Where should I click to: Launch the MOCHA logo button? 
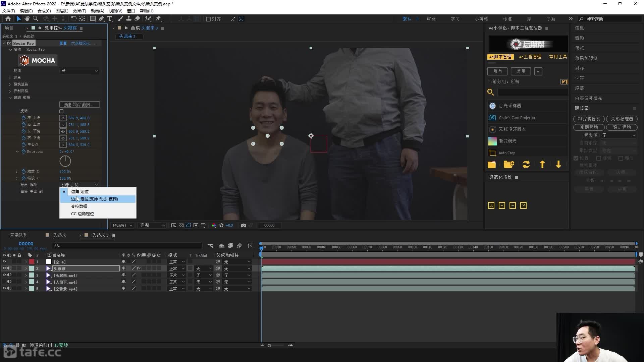(38, 61)
